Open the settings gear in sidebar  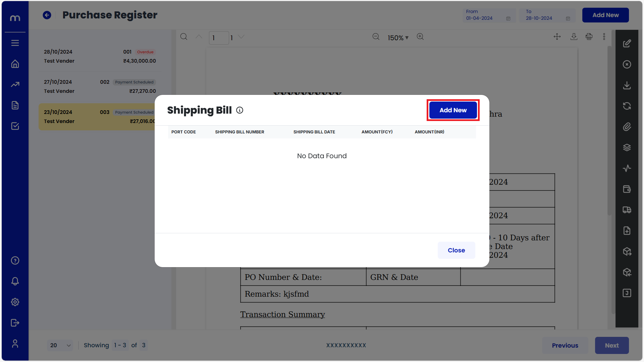coord(15,302)
